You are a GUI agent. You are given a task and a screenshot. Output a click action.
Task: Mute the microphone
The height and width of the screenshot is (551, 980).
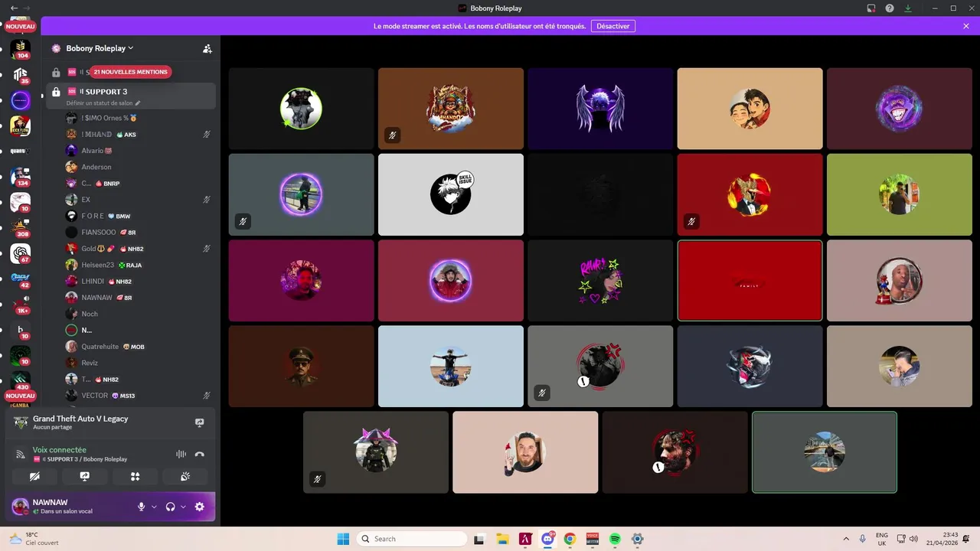pyautogui.click(x=141, y=507)
